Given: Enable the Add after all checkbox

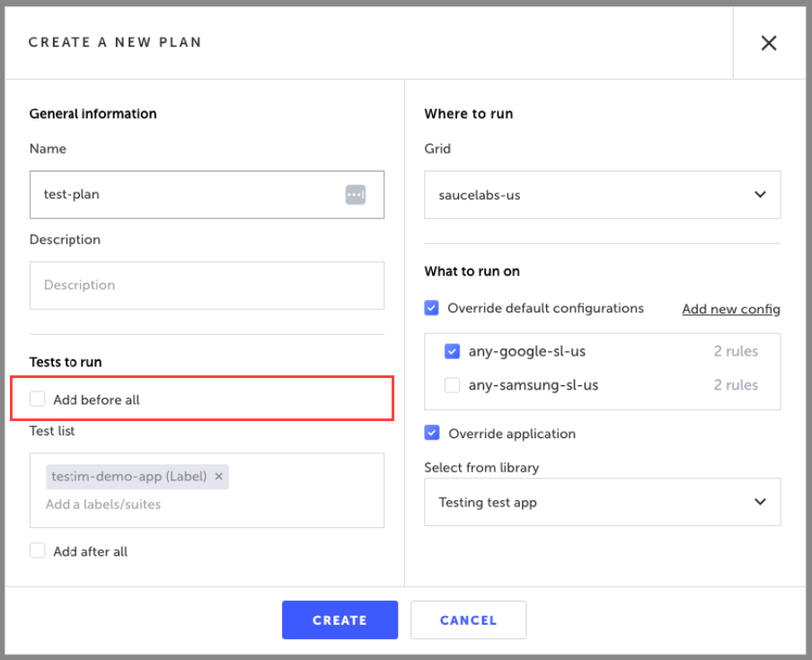Looking at the screenshot, I should pos(38,551).
